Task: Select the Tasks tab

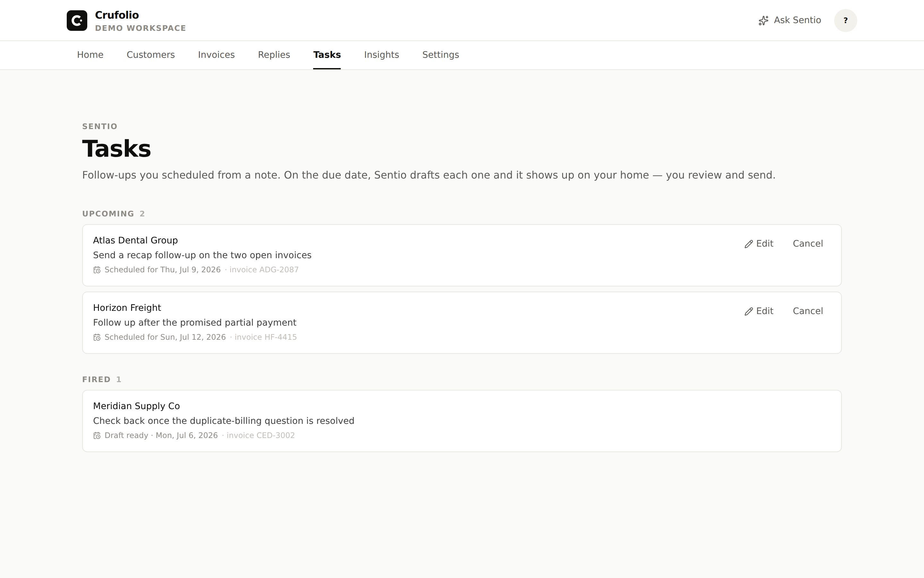Action: (327, 55)
